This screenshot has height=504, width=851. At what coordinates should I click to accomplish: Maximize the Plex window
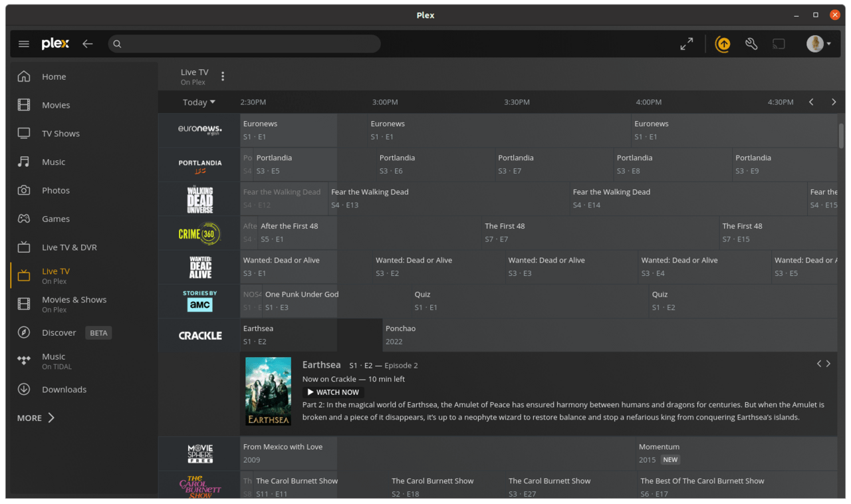(816, 15)
